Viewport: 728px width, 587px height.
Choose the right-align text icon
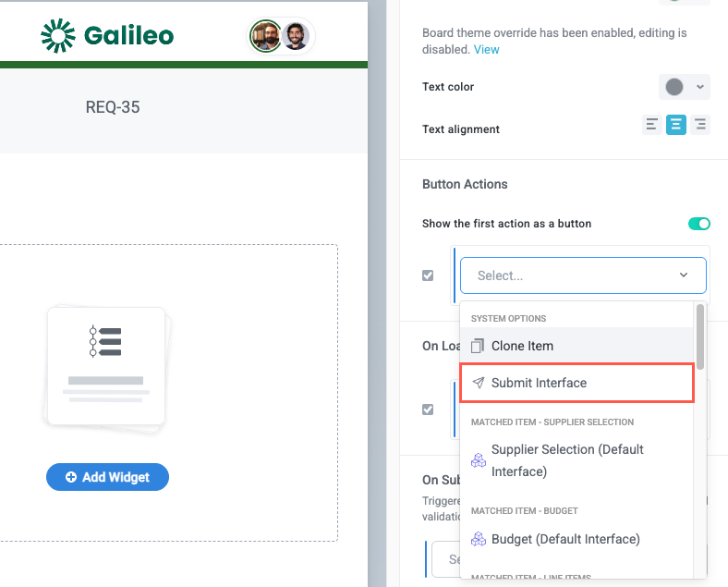pos(700,125)
